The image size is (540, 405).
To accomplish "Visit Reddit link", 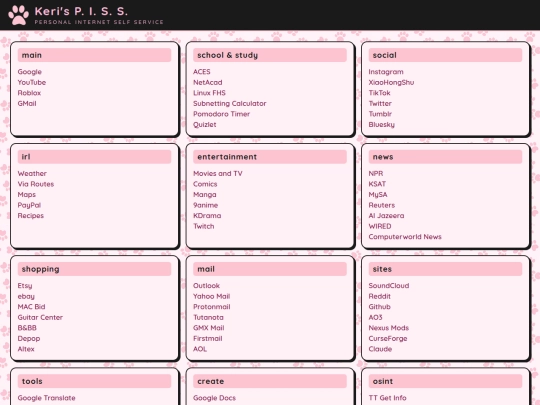I will 380,297.
